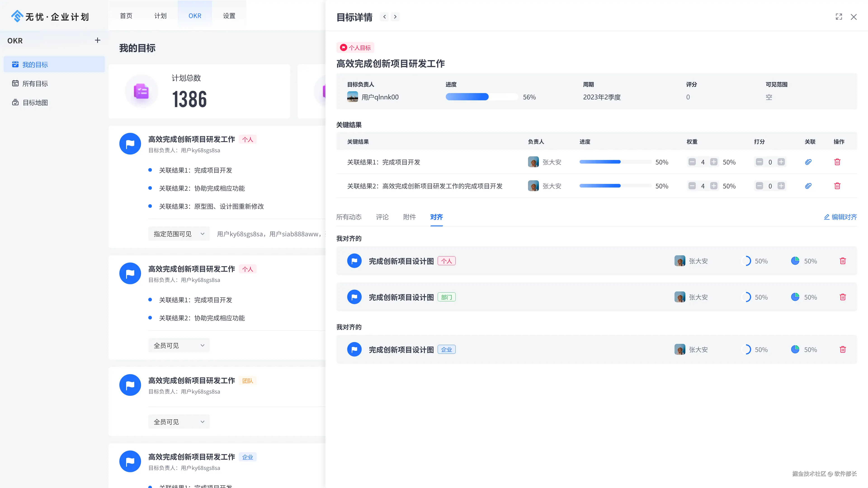Open 目标地图 in the sidebar
This screenshot has height=488, width=868.
35,102
